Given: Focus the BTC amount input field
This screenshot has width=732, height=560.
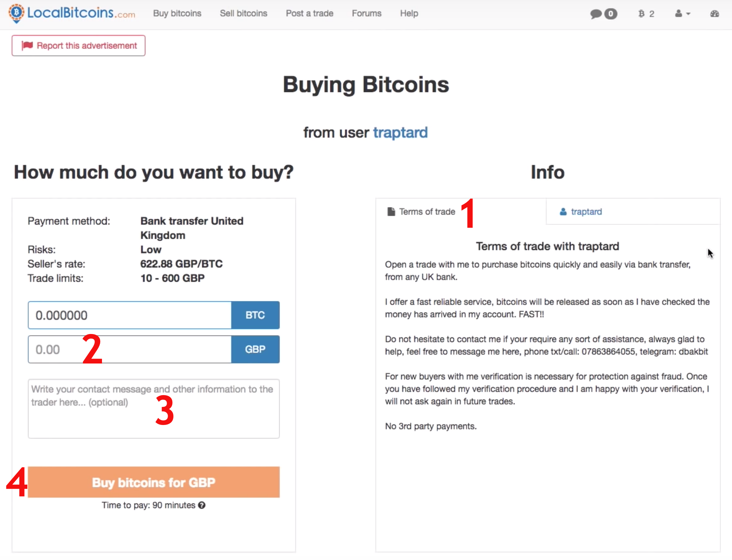Looking at the screenshot, I should point(130,315).
